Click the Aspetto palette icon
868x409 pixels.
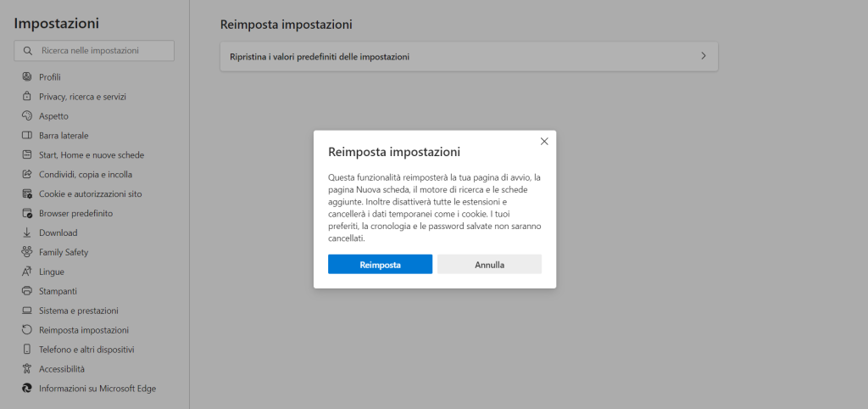[x=27, y=116]
